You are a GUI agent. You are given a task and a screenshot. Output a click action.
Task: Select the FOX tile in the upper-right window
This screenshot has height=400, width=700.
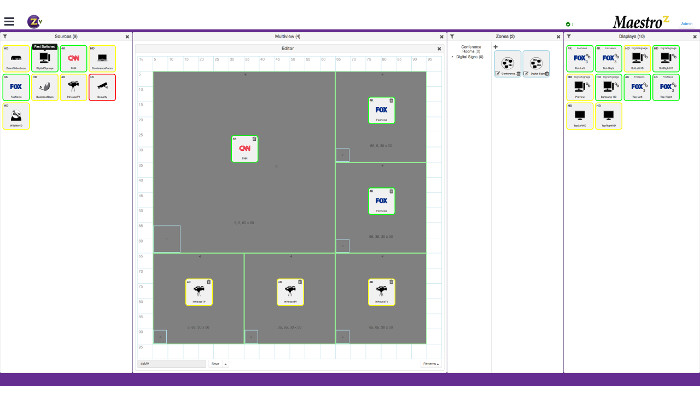pos(381,110)
